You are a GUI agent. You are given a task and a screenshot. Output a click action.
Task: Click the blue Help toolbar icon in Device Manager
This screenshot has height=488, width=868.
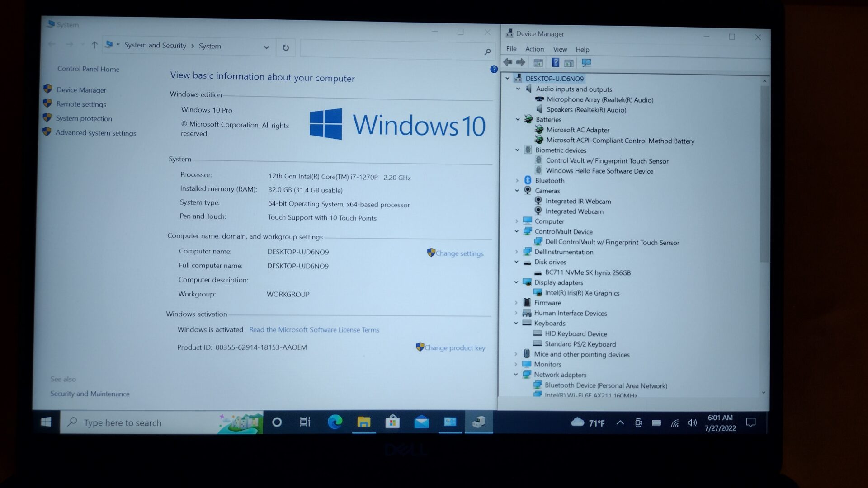click(556, 63)
